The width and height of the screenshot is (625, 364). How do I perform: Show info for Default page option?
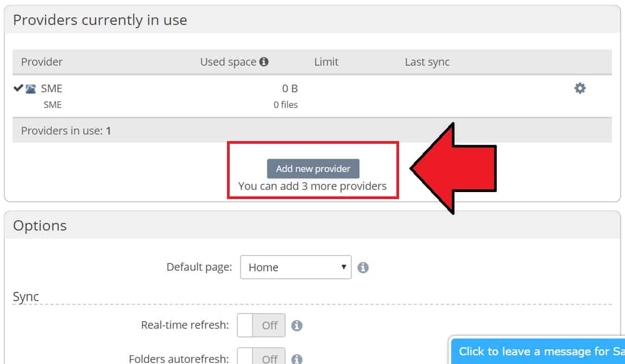(x=363, y=267)
